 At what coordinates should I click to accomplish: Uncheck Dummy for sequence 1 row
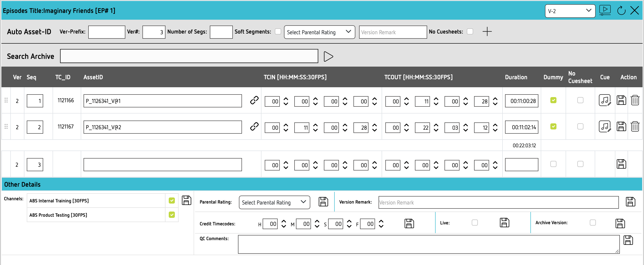coord(553,100)
